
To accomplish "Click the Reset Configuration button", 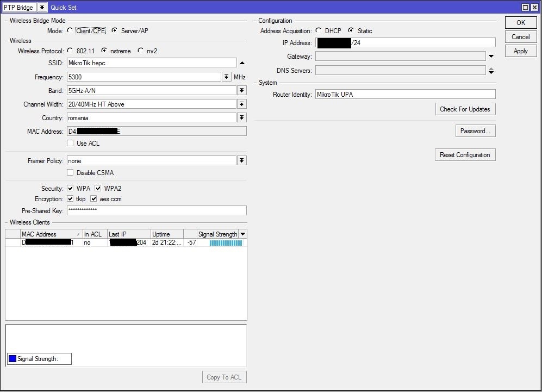I will [465, 155].
